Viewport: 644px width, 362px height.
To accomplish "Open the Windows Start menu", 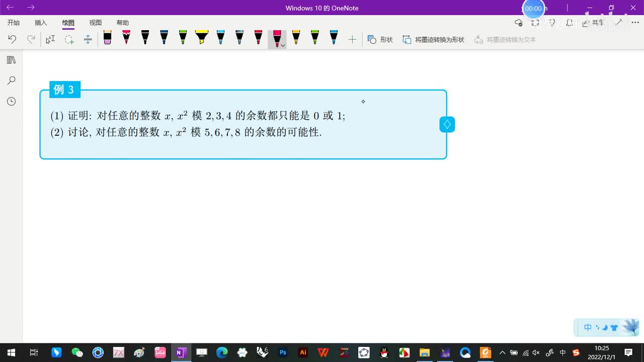I will [x=11, y=352].
